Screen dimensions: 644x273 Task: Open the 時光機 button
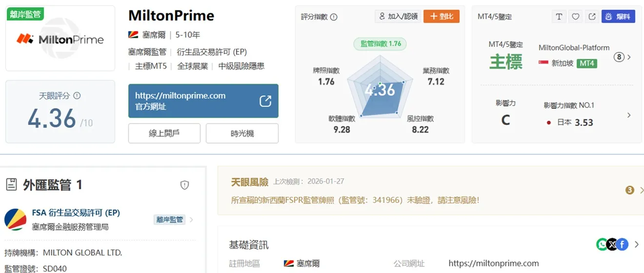(242, 133)
